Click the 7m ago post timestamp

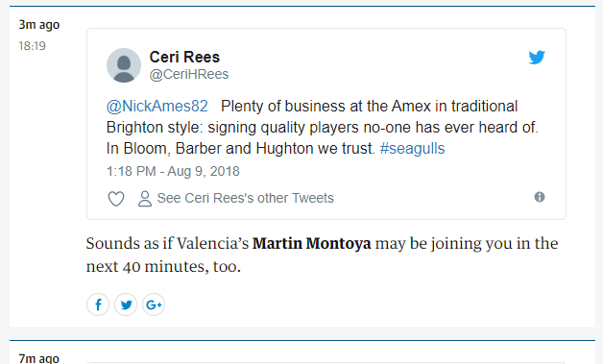click(39, 358)
